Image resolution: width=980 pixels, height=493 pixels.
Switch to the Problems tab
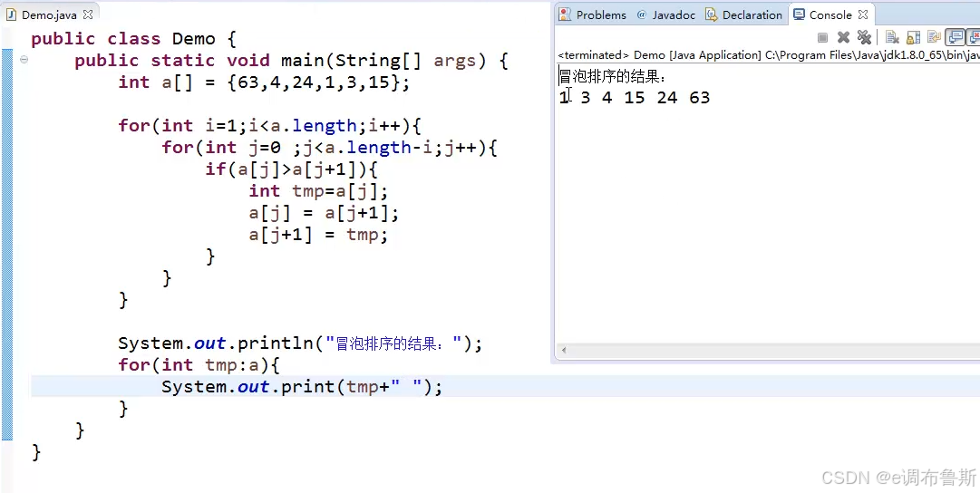coord(593,14)
